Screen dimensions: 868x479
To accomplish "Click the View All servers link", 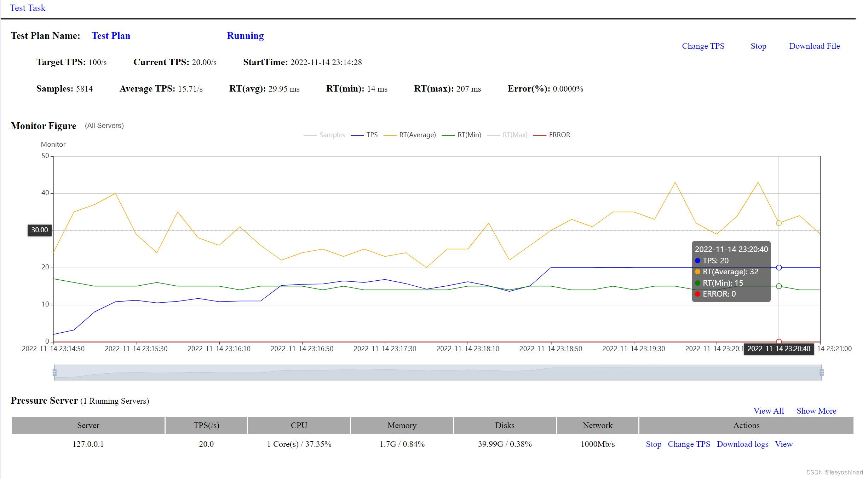I will pyautogui.click(x=768, y=411).
